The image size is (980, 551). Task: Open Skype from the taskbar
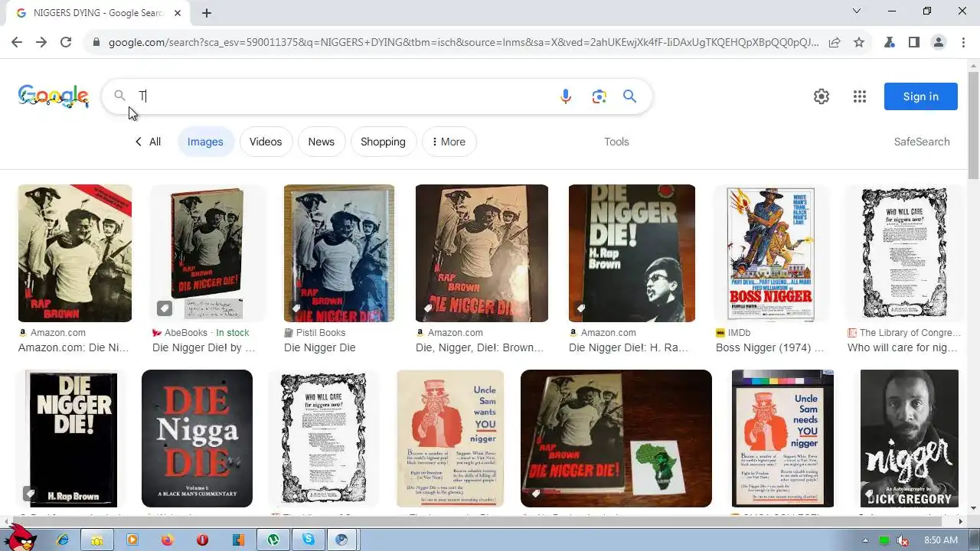point(309,540)
